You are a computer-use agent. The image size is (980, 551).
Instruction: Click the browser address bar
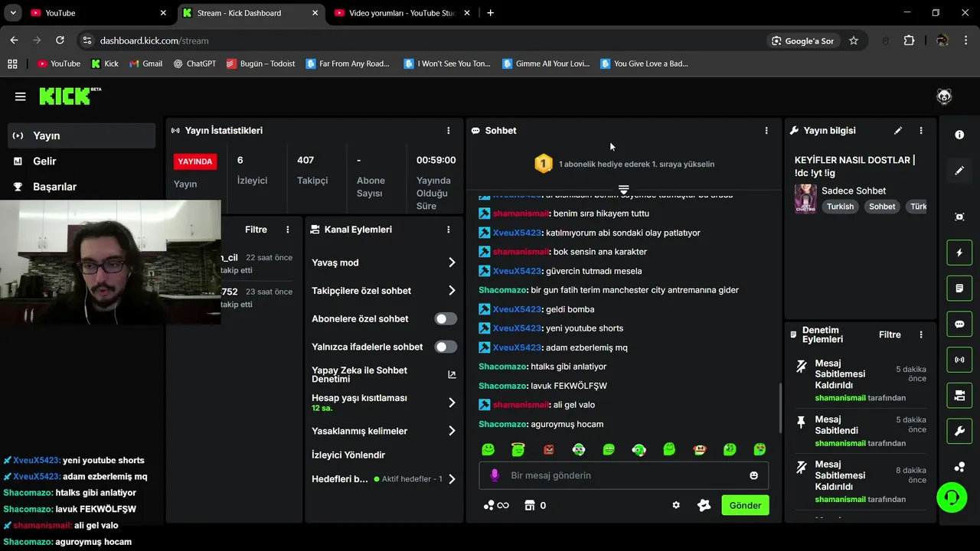click(x=429, y=41)
